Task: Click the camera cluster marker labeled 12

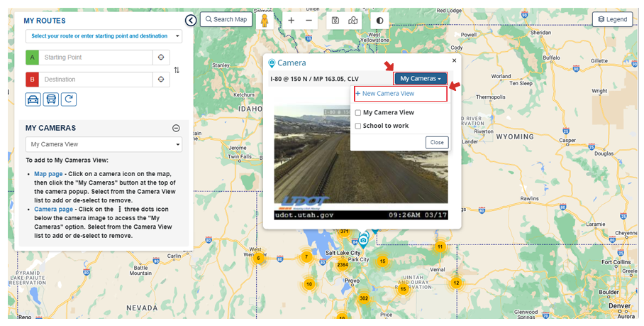Action: 456,283
